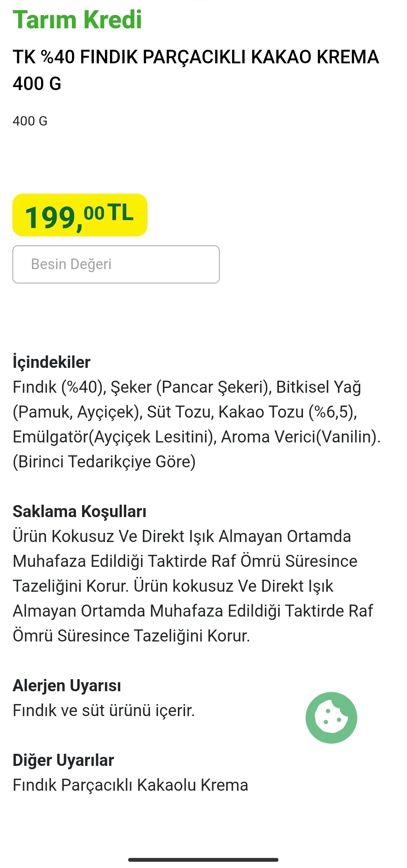The image size is (407, 868).
Task: Tap the (Birinci Tedarikçiye Göre) note
Action: [x=104, y=462]
